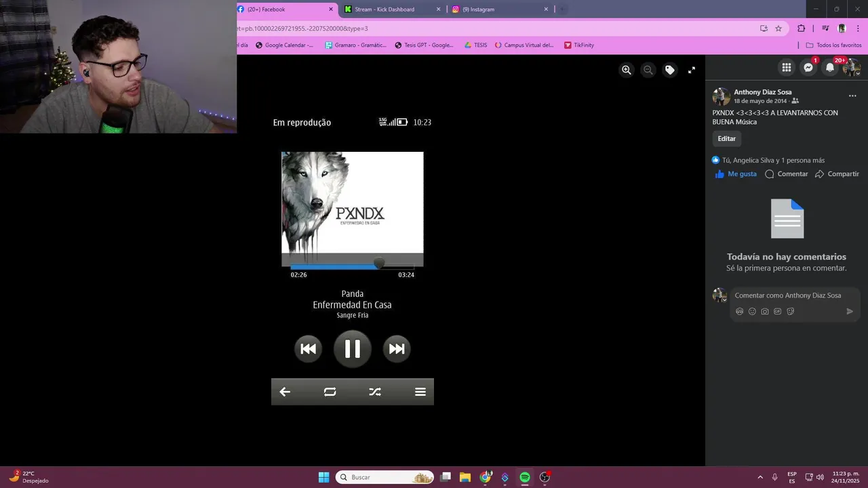The height and width of the screenshot is (488, 868).
Task: Click the microphone icon in system tray
Action: pos(774,477)
